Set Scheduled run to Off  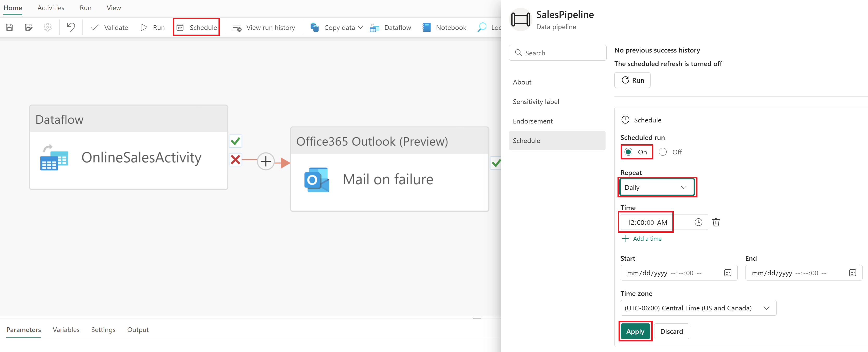[663, 152]
